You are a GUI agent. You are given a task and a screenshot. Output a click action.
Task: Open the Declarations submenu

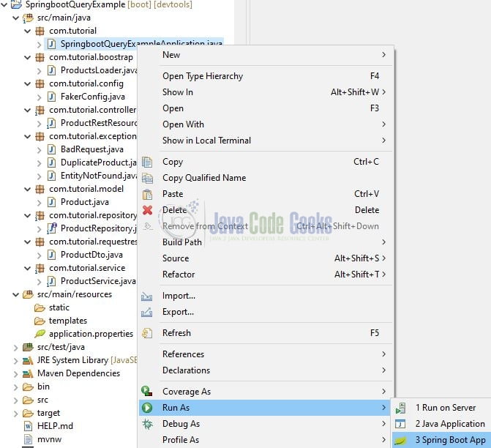(x=266, y=370)
